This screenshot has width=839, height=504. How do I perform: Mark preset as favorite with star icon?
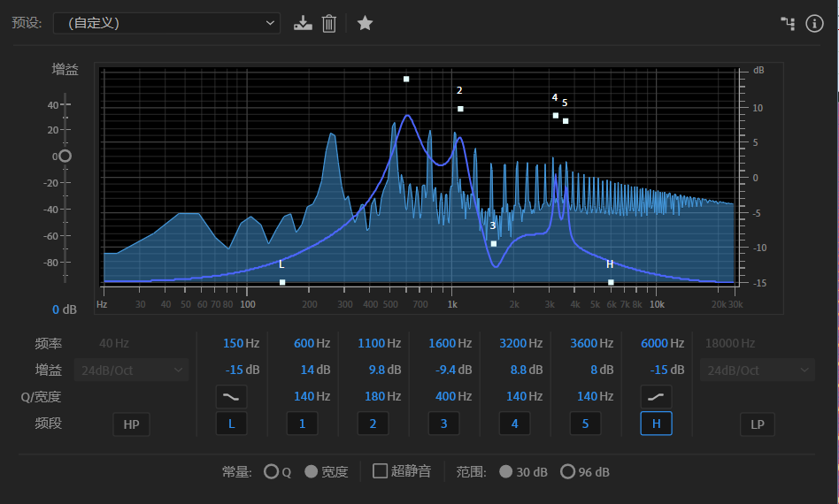(x=365, y=23)
